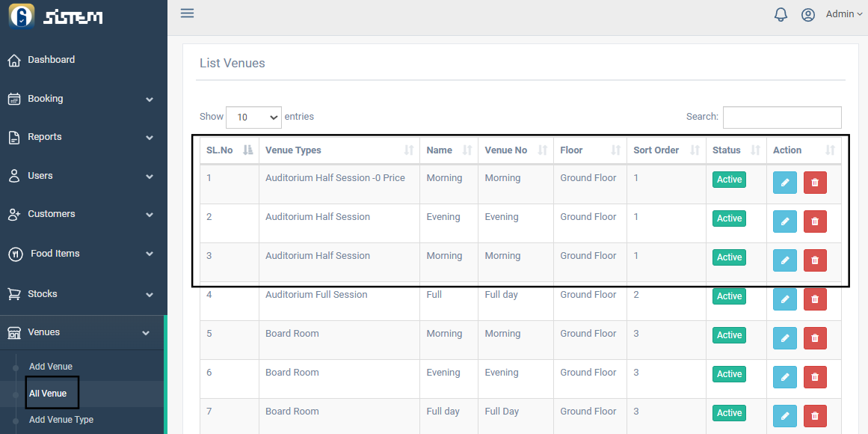Open the Add Venue submenu item
The width and height of the screenshot is (868, 434).
point(51,367)
